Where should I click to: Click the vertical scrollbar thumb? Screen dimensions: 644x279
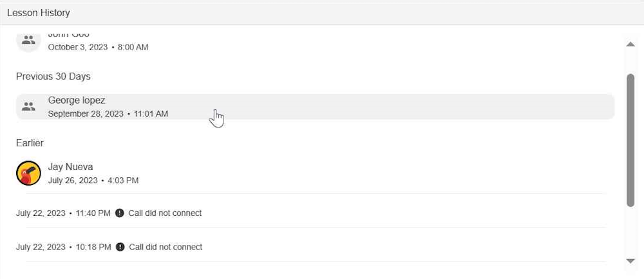click(630, 139)
